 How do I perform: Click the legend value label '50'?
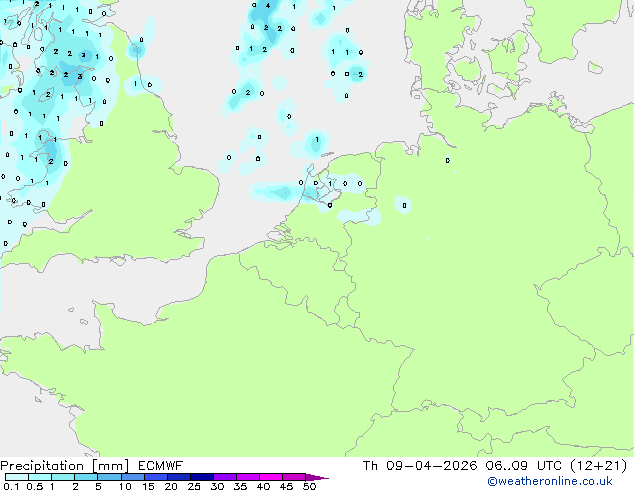310,486
